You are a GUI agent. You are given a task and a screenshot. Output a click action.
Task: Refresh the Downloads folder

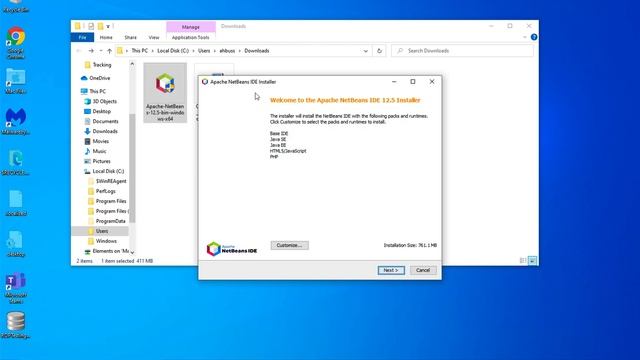(379, 51)
